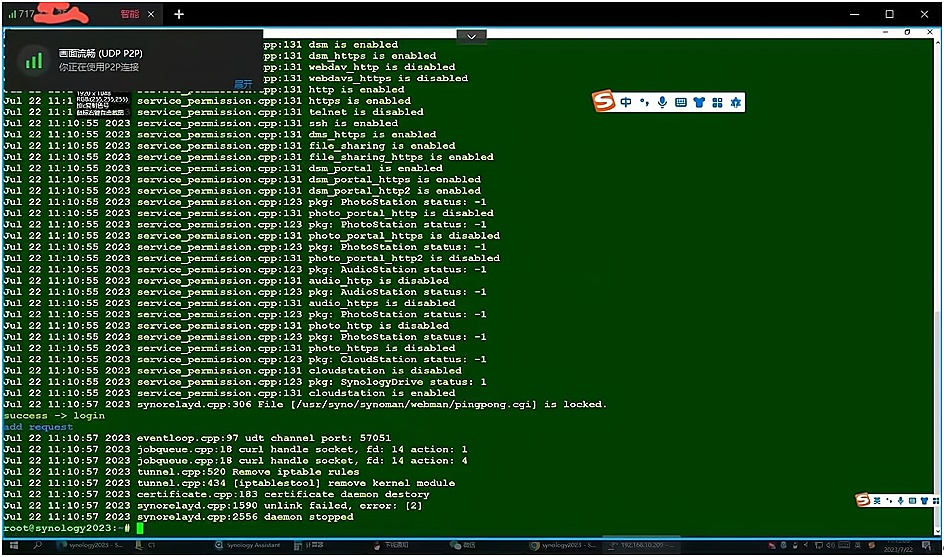Expand the remote control drop-down handle

(471, 36)
